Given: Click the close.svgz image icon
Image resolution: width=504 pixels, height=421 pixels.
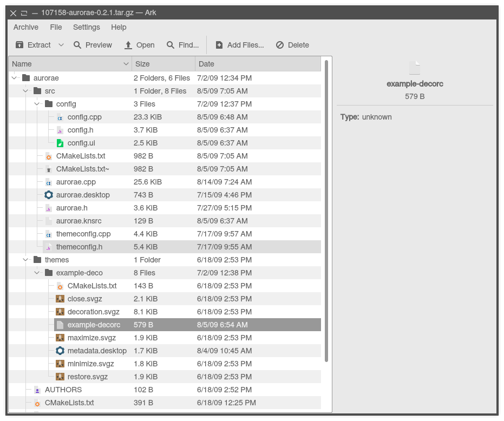Looking at the screenshot, I should pos(60,299).
